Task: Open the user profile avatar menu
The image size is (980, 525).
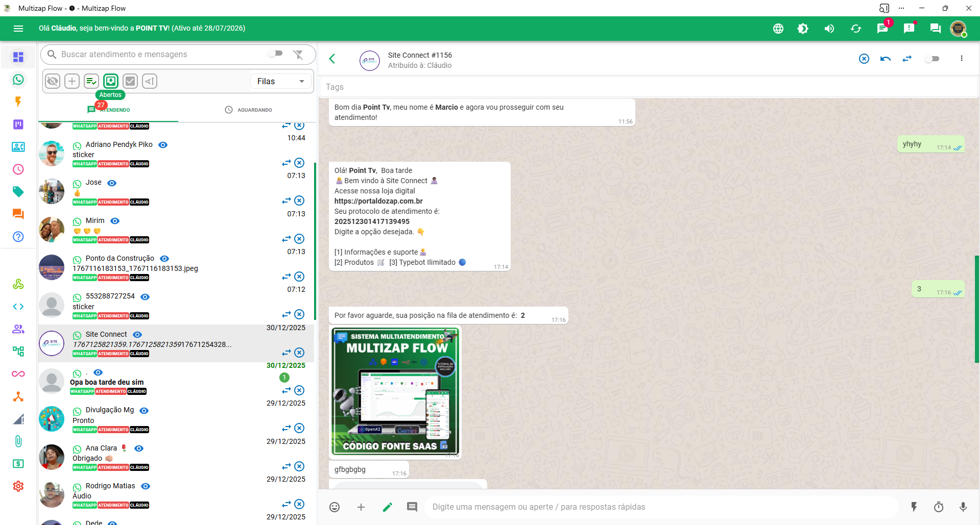Action: point(958,29)
